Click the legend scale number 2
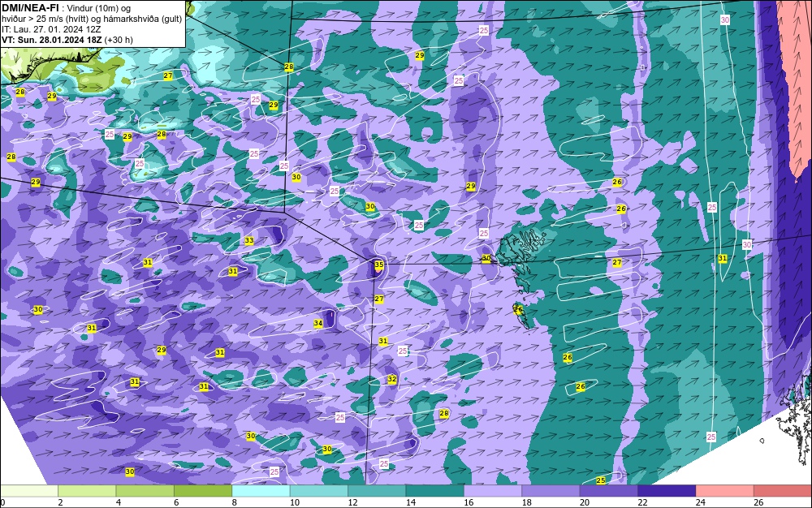 [61, 502]
